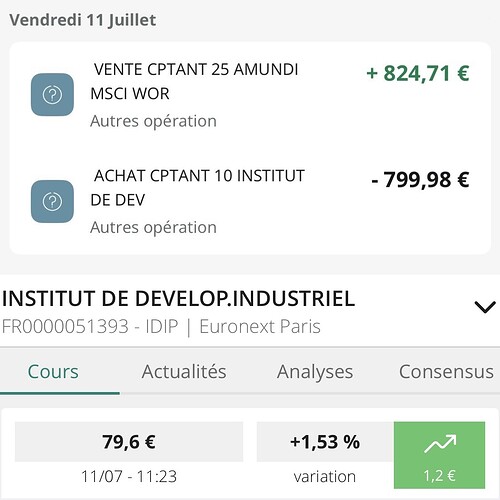Click the green upward trend arrow icon

pyautogui.click(x=440, y=444)
